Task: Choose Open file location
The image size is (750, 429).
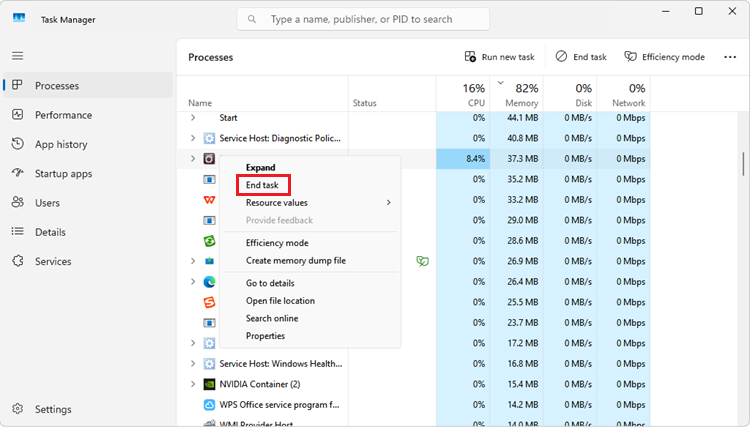Action: [x=310, y=301]
